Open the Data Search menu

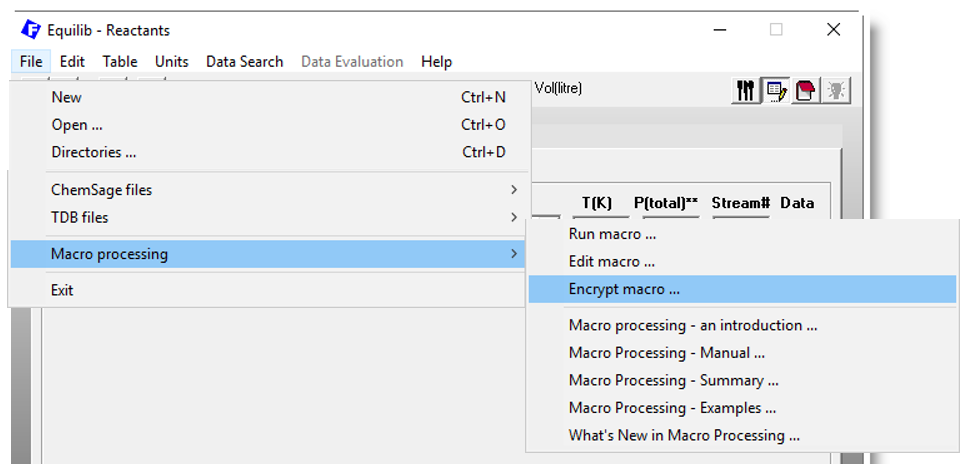[245, 62]
